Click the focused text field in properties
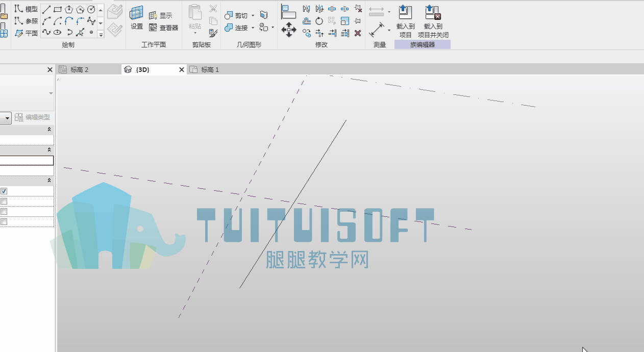Image resolution: width=644 pixels, height=352 pixels. tap(27, 160)
